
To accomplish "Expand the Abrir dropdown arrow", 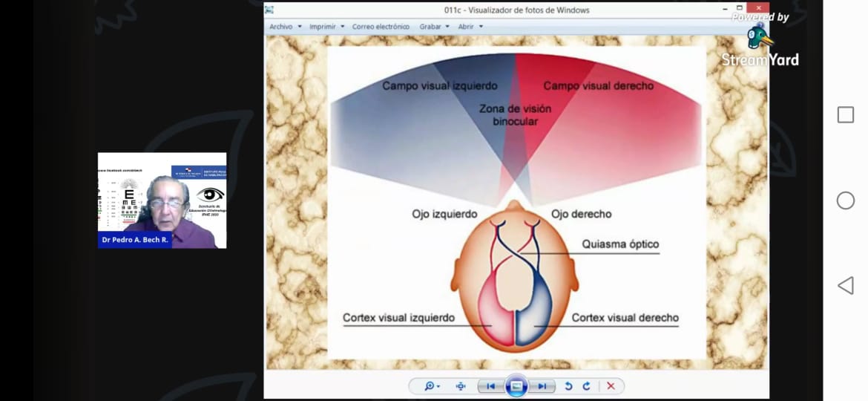I will coord(481,27).
